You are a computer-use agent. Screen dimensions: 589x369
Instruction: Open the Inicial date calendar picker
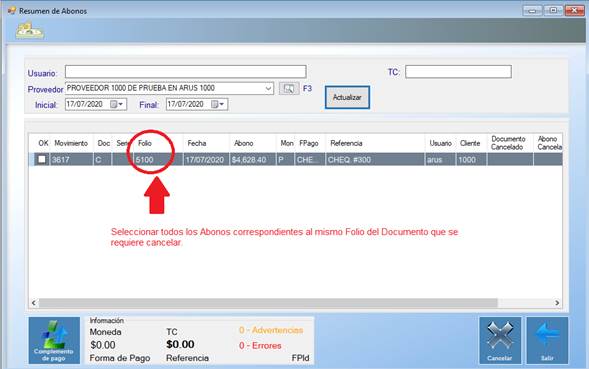coord(116,104)
